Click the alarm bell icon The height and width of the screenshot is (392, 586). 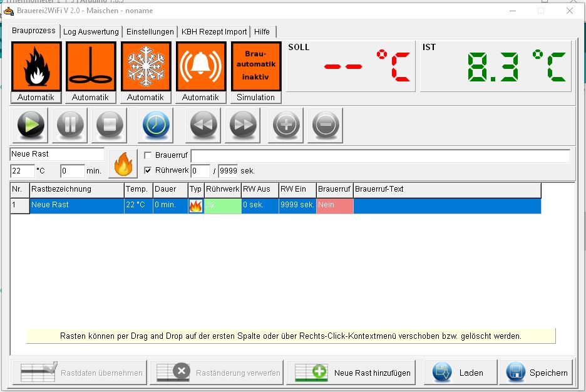pyautogui.click(x=201, y=66)
